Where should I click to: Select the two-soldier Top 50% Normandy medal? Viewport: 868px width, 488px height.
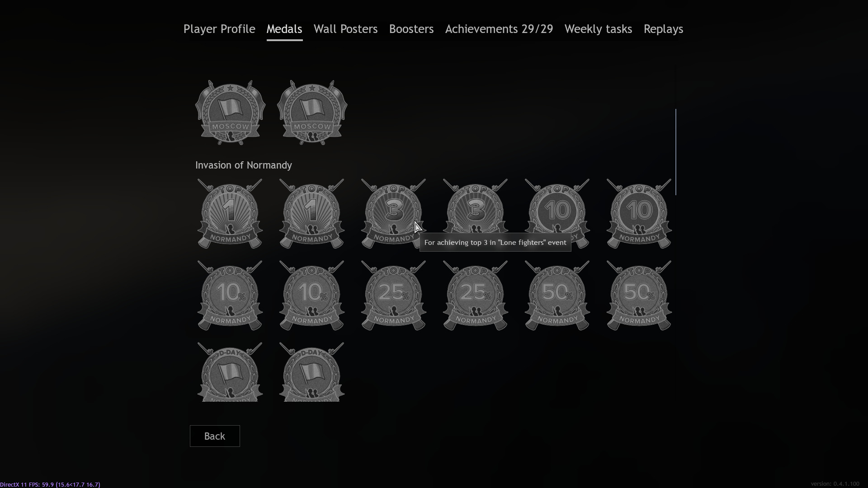coord(639,296)
